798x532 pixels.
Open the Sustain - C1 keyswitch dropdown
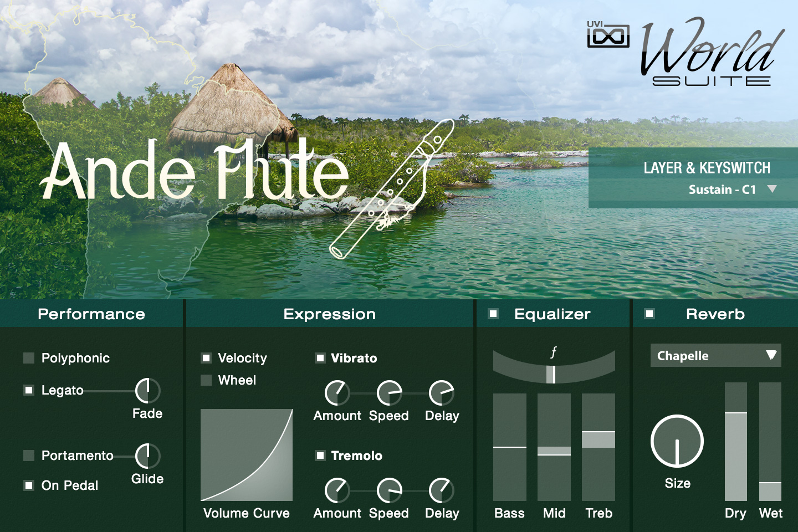[x=733, y=190]
